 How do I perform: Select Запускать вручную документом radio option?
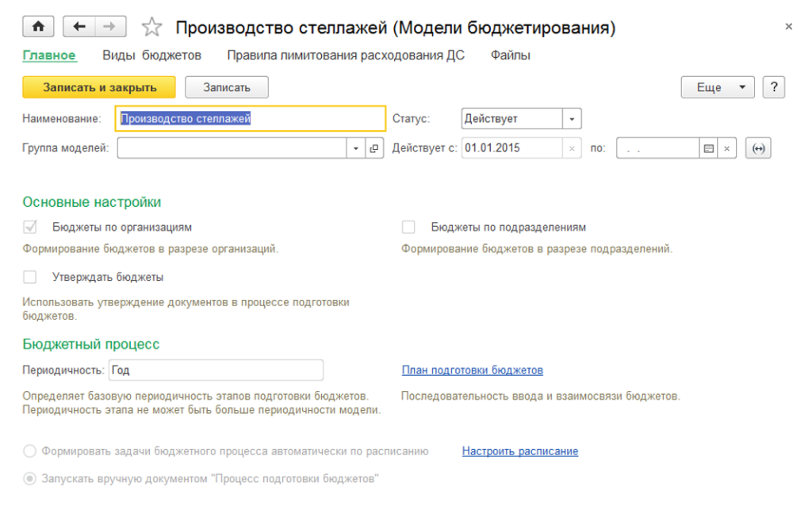click(x=30, y=479)
